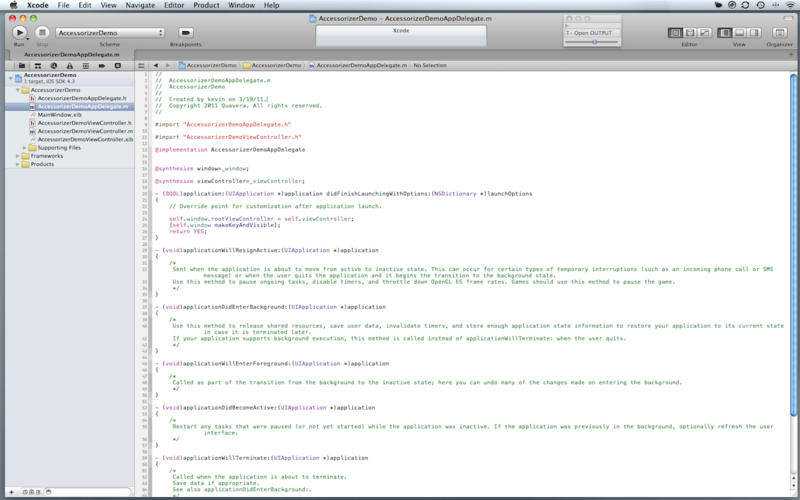Show the Debug navigator
The image size is (800, 500).
click(85, 66)
